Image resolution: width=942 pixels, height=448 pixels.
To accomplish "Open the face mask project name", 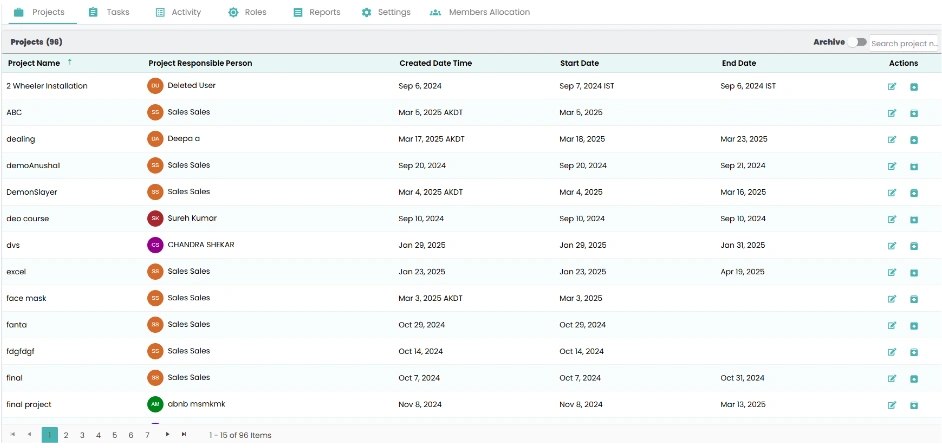I will (26, 298).
